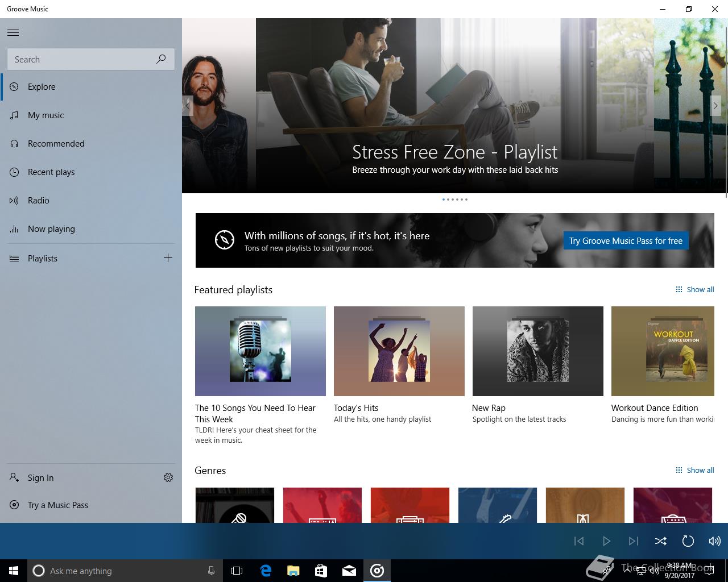
Task: Open the volume control
Action: (715, 541)
